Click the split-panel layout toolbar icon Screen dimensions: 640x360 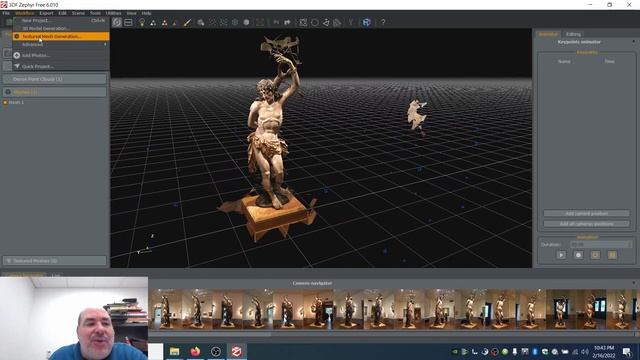point(129,22)
